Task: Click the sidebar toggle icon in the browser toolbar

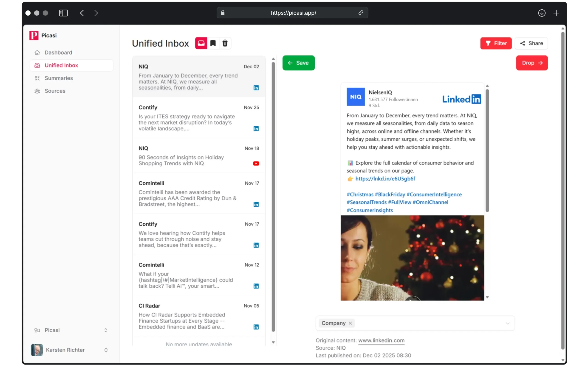Action: click(63, 13)
